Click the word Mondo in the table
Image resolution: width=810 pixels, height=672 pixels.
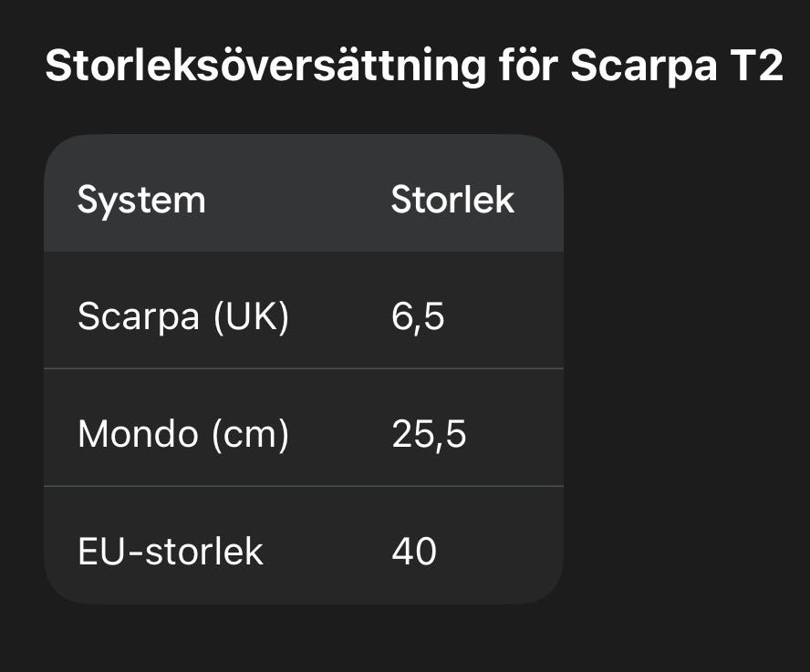[137, 435]
